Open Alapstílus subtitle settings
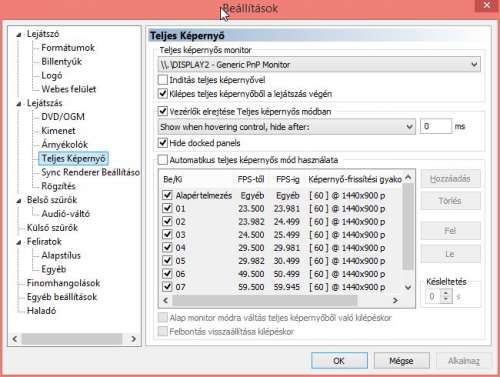The width and height of the screenshot is (500, 377). pyautogui.click(x=61, y=256)
